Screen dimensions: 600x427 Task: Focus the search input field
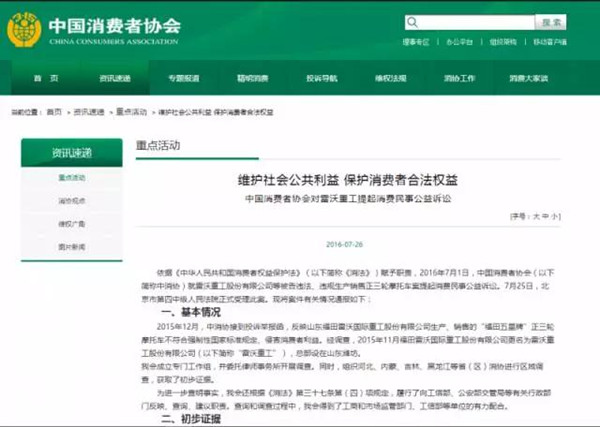pyautogui.click(x=470, y=22)
